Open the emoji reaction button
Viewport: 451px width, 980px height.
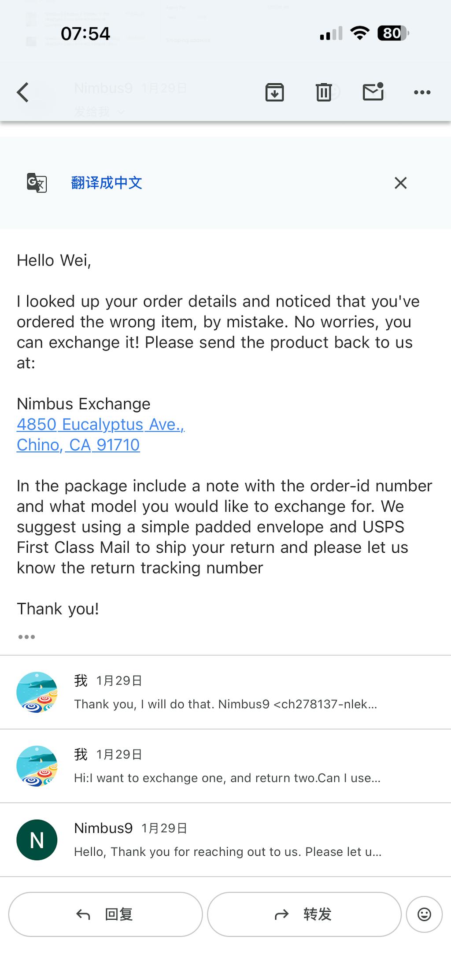tap(424, 914)
